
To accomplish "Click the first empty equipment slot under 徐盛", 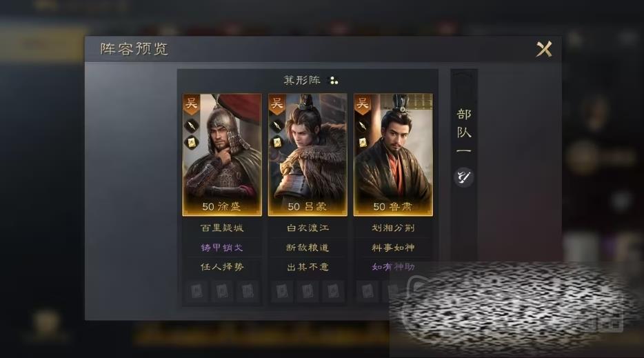I will click(x=197, y=291).
